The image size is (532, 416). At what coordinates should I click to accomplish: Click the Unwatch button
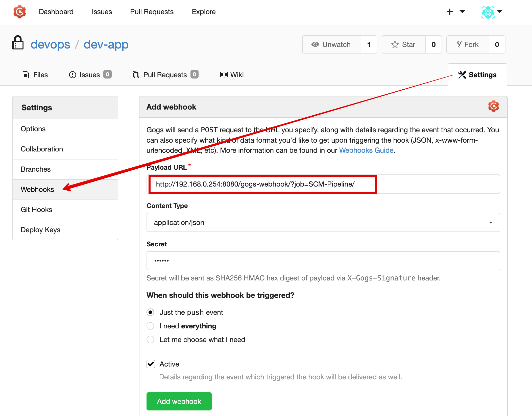click(x=331, y=44)
